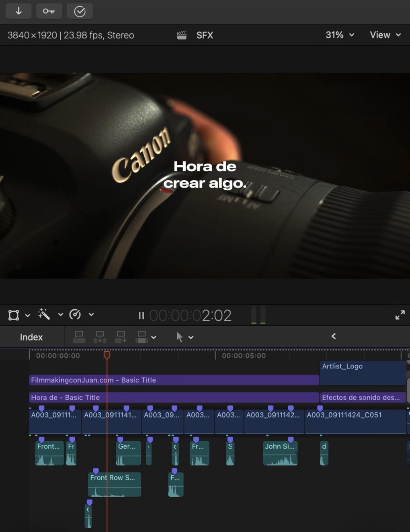
Task: Open the 31% zoom level dropdown
Action: pyautogui.click(x=339, y=35)
